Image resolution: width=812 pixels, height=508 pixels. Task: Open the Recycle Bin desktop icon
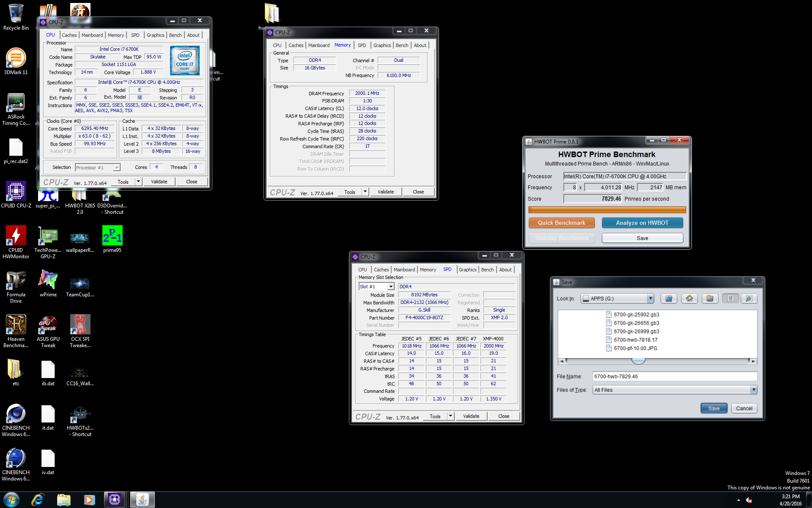pos(16,17)
